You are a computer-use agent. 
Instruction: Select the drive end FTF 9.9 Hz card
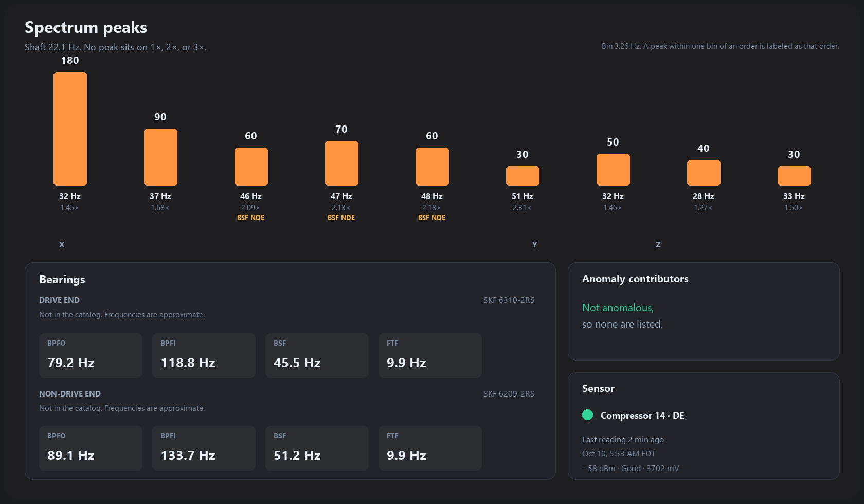click(x=430, y=355)
